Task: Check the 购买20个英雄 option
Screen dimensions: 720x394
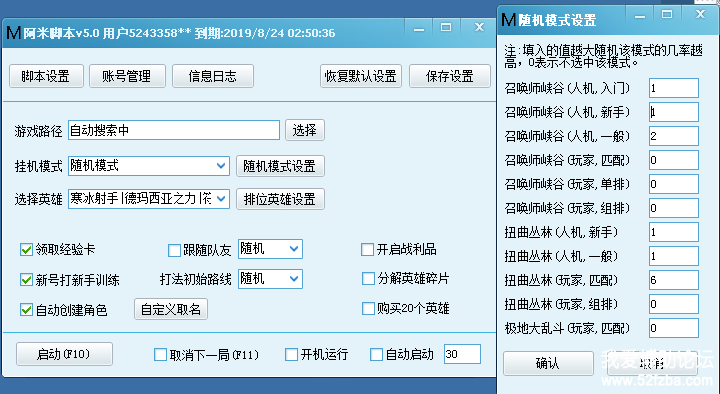Action: click(368, 309)
